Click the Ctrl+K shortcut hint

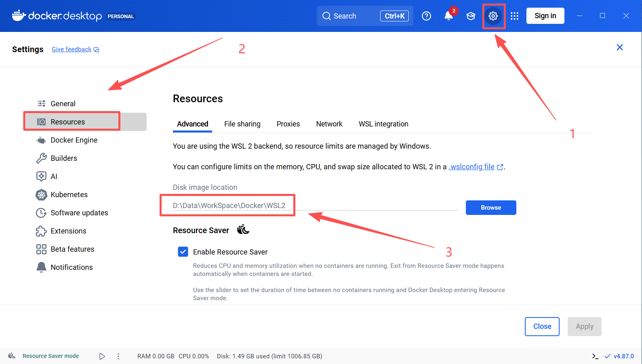tap(394, 16)
